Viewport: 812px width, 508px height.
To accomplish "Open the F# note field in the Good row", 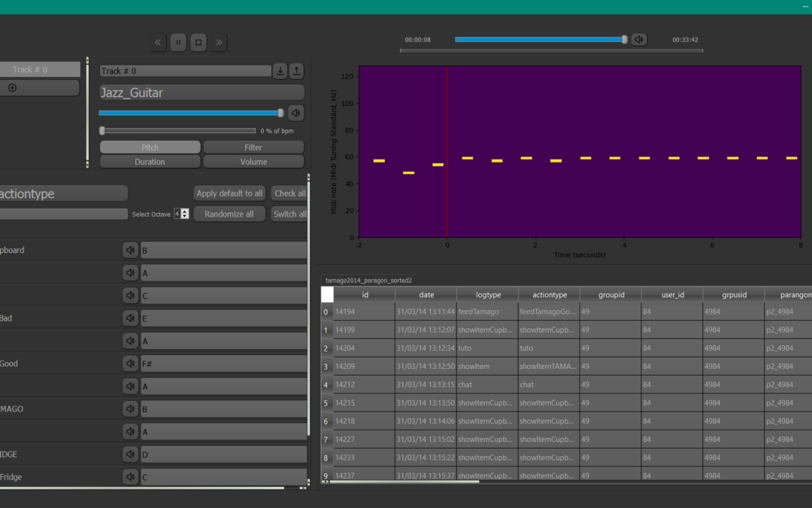I will pos(224,364).
